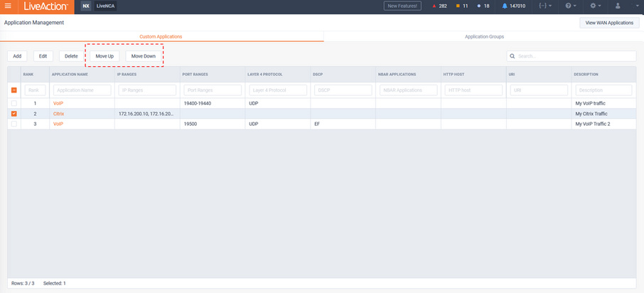Sort by PORT RANGES column header

195,75
